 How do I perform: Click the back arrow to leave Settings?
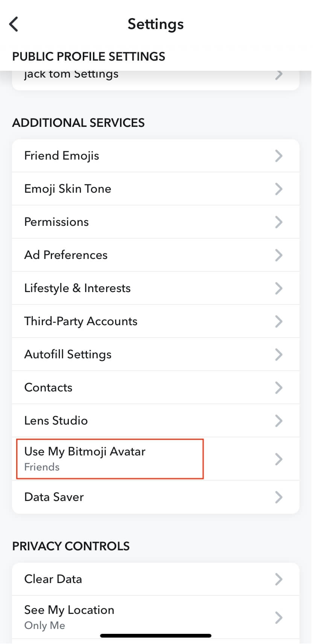14,24
